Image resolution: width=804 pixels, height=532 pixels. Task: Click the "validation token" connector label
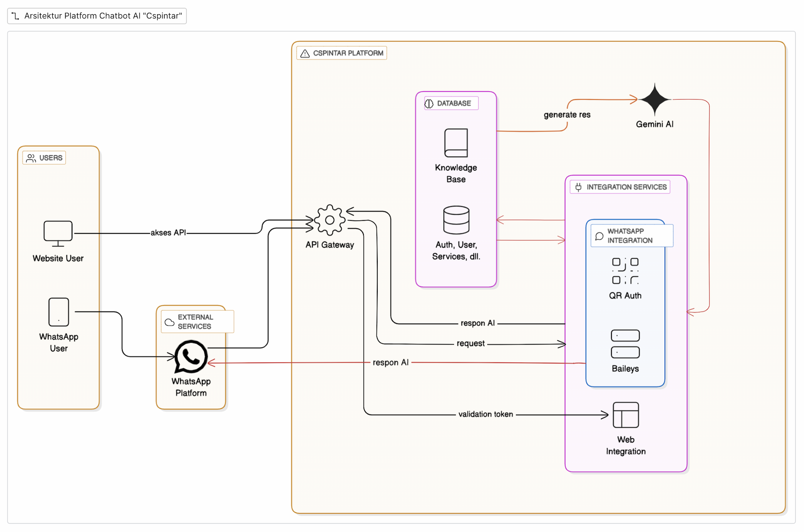[x=485, y=414]
